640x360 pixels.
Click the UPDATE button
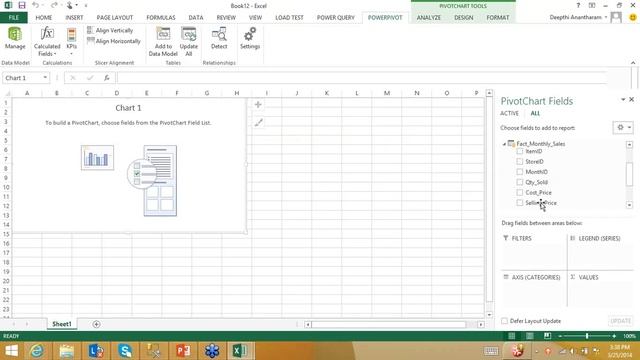tap(621, 321)
